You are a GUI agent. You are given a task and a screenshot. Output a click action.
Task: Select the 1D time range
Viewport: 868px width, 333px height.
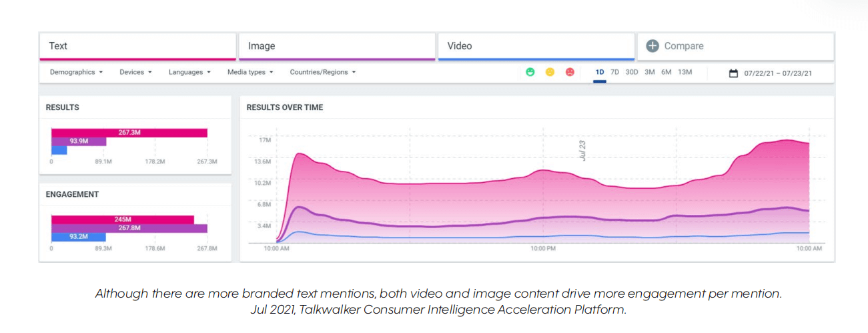pyautogui.click(x=599, y=72)
